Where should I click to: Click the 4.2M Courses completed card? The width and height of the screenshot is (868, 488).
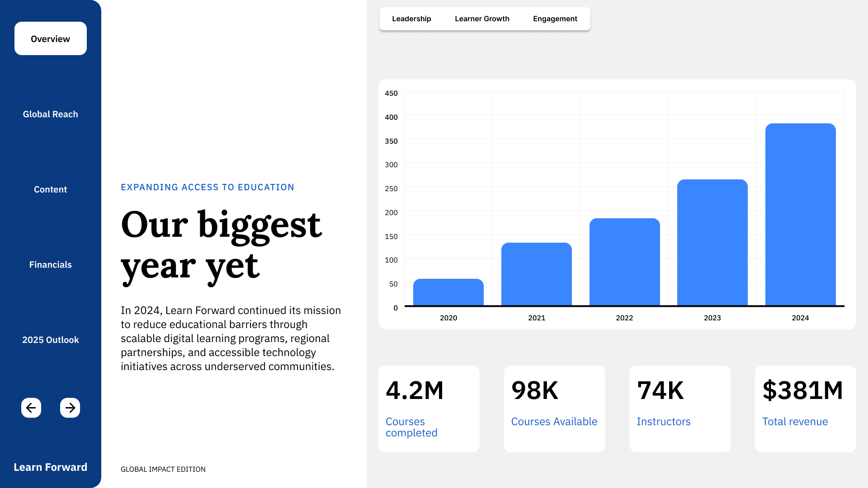(429, 409)
